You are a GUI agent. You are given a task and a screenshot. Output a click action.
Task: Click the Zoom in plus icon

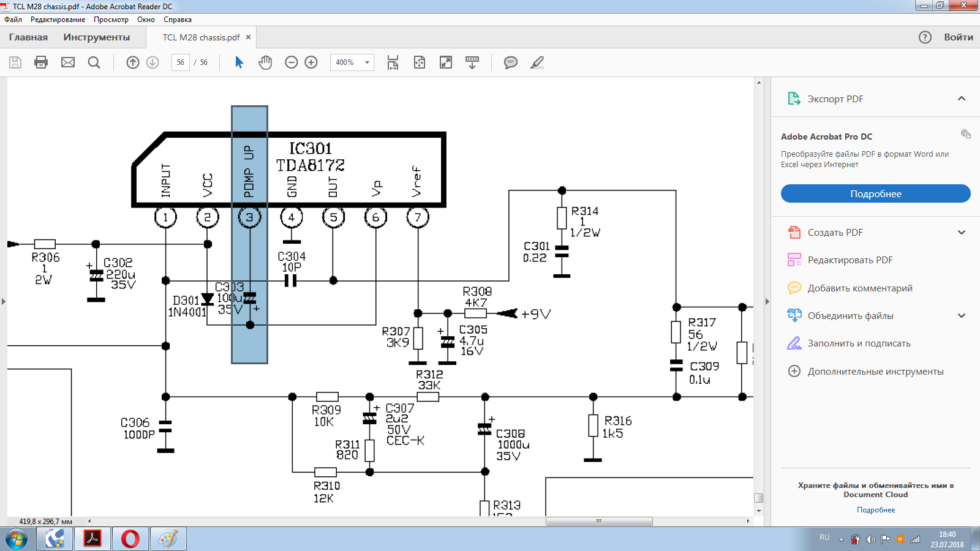tap(311, 62)
